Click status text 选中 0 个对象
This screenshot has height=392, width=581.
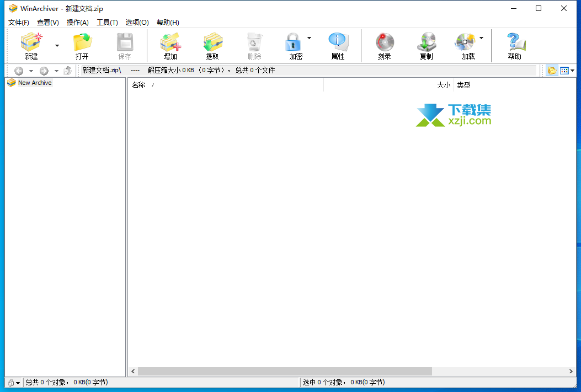click(324, 383)
